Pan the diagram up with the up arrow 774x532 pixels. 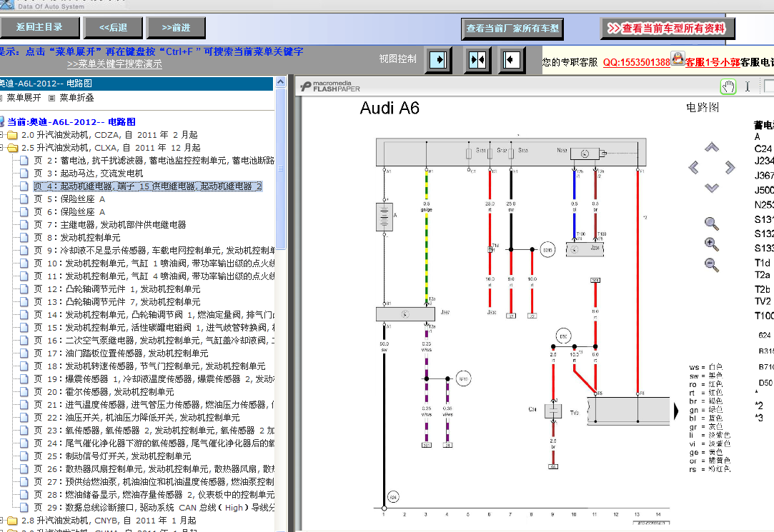click(x=711, y=147)
